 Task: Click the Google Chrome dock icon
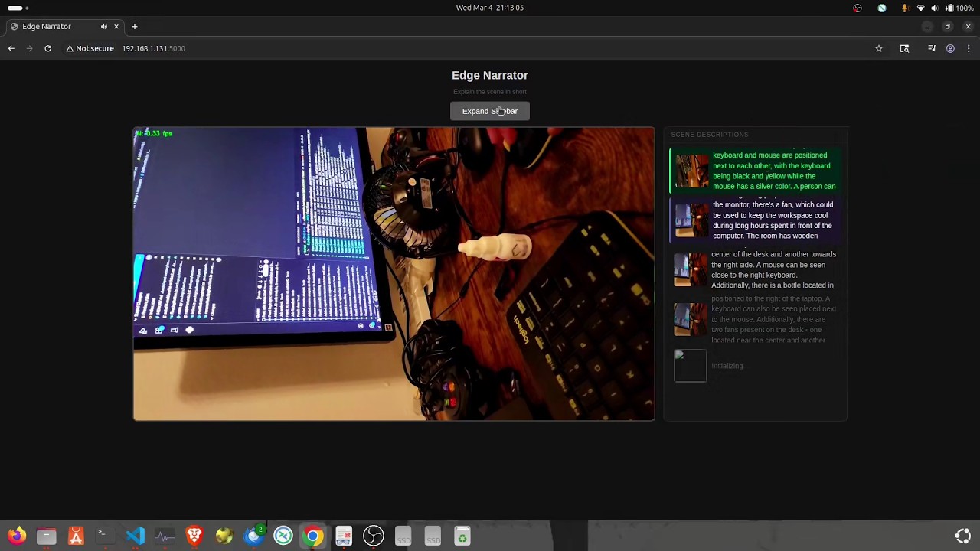313,536
